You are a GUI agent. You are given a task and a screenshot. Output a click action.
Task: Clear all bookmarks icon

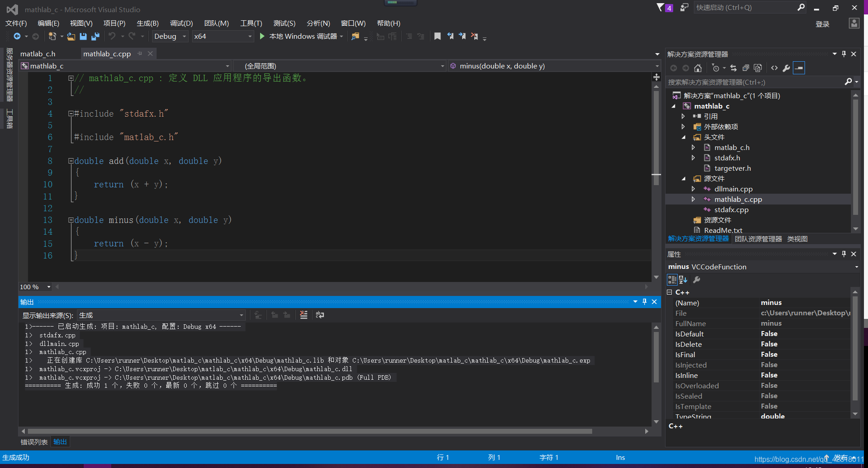click(x=474, y=36)
